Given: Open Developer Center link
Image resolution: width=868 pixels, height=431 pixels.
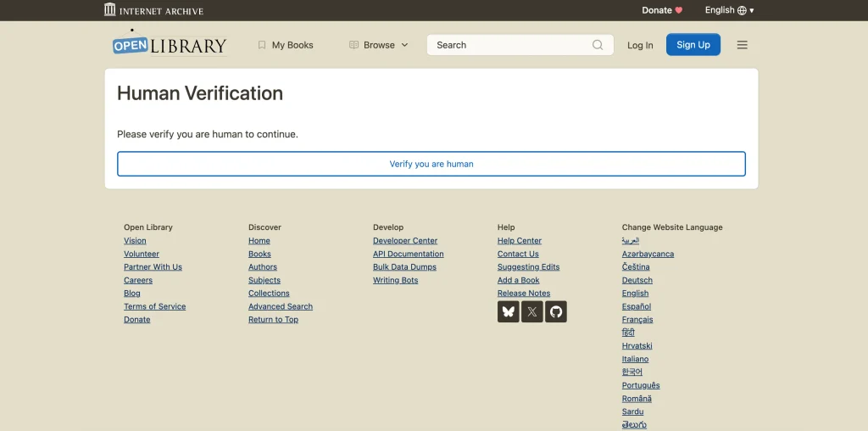Looking at the screenshot, I should pos(404,240).
